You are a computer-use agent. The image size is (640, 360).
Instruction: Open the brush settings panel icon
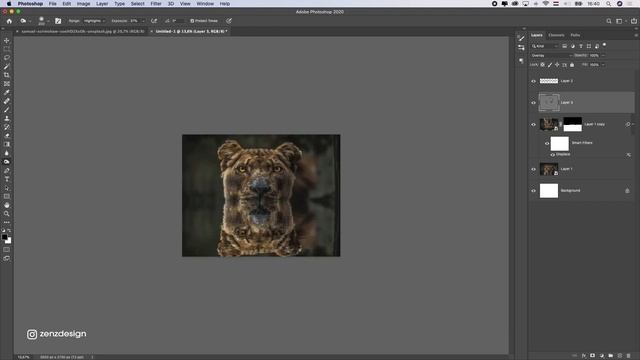click(58, 21)
